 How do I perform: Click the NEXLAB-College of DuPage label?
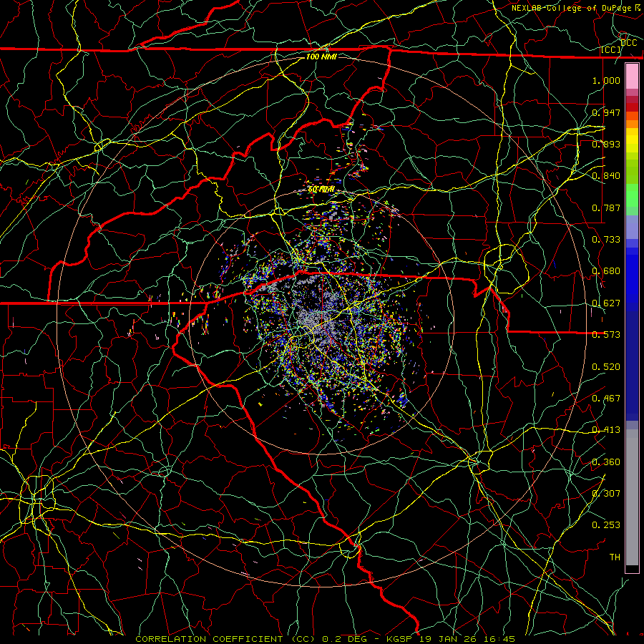tap(571, 8)
